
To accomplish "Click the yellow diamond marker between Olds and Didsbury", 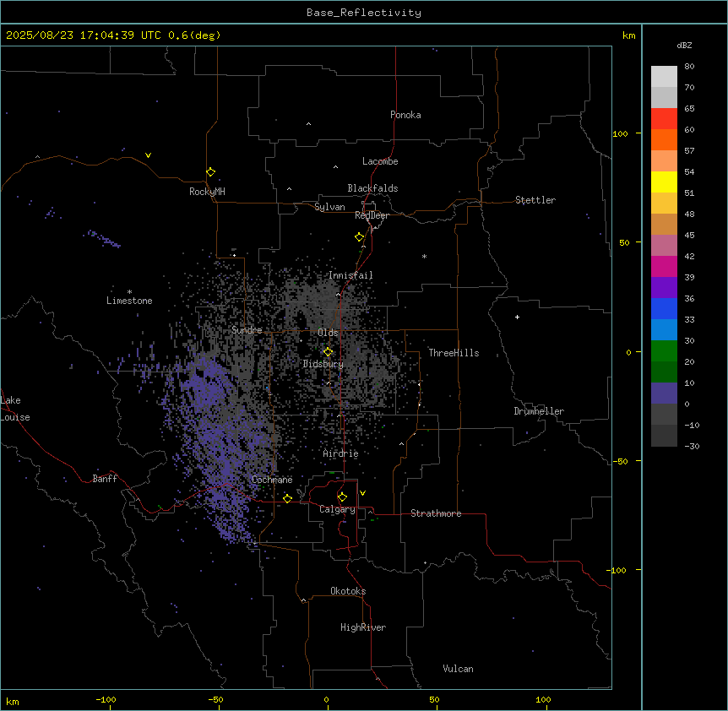I will pos(329,352).
